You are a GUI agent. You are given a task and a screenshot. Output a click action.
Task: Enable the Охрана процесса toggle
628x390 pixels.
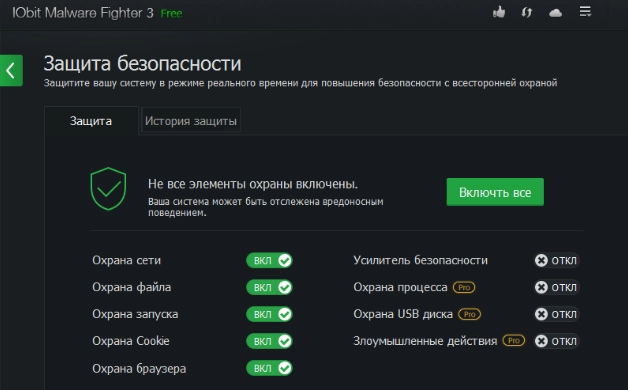[556, 287]
